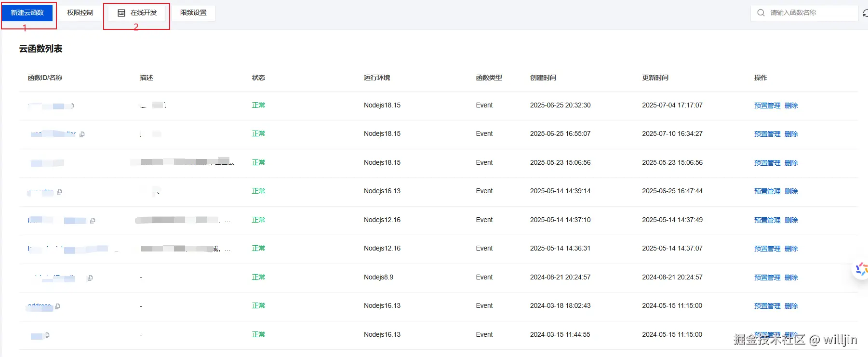Open 预置管理 for function created 2025-06-25 20:32:30

(x=767, y=106)
